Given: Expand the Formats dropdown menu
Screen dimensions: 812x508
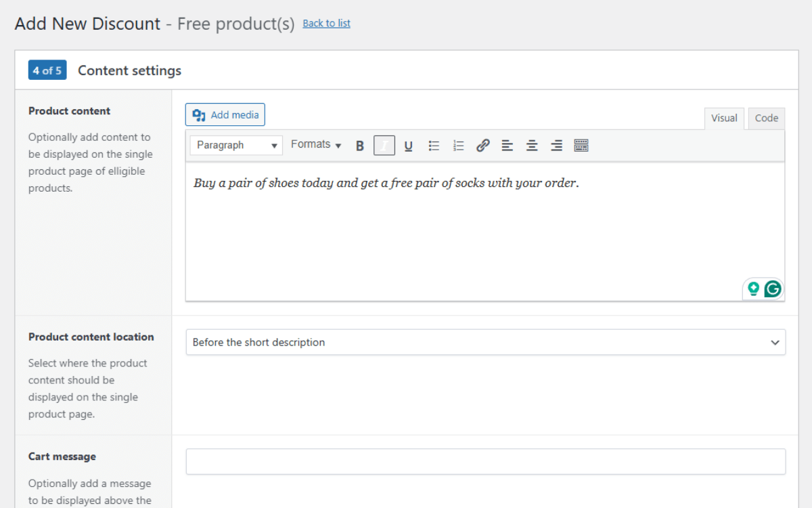Looking at the screenshot, I should click(316, 145).
